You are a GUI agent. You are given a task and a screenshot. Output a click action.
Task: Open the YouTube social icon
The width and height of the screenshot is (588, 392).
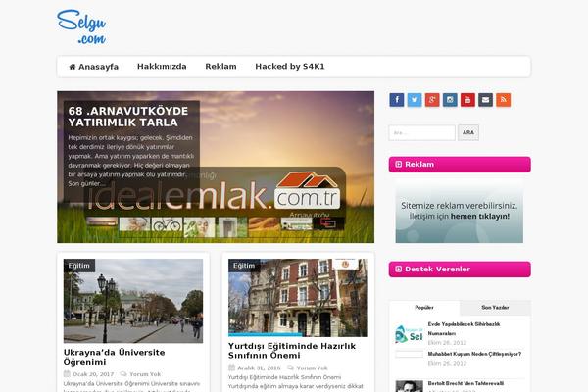tap(467, 100)
